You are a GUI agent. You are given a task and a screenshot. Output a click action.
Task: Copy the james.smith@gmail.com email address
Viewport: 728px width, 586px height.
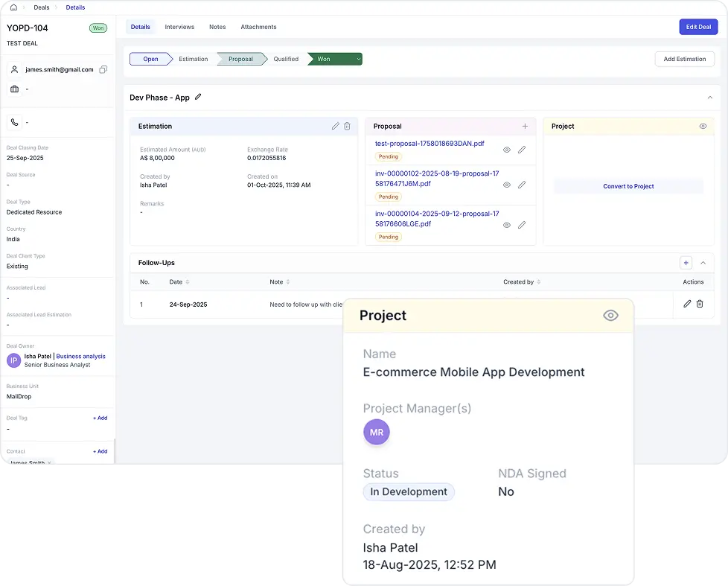coord(103,69)
